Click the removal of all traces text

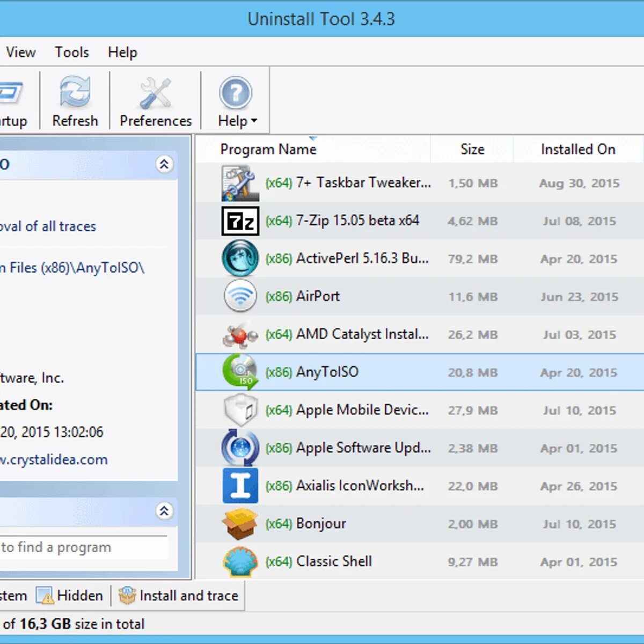(48, 226)
